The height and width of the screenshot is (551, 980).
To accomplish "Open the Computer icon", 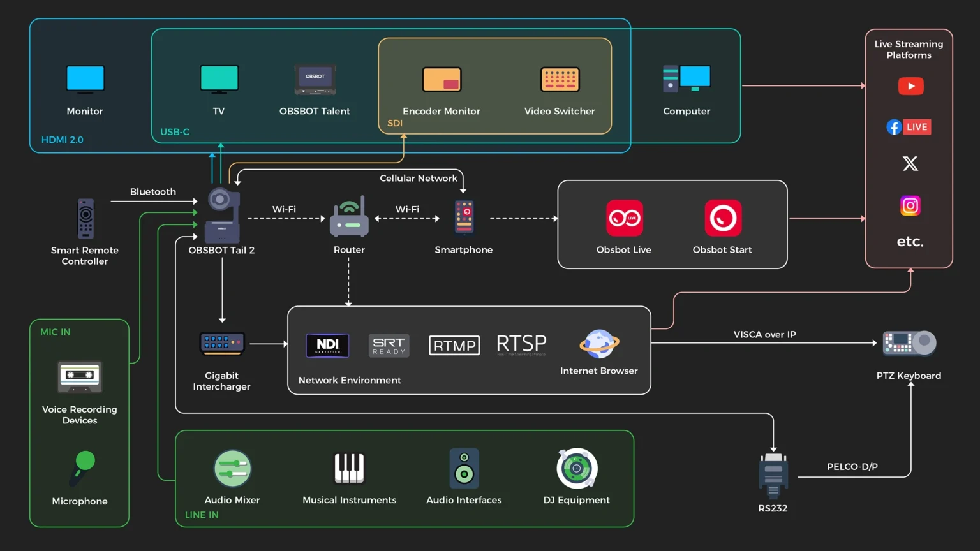I will 687,79.
